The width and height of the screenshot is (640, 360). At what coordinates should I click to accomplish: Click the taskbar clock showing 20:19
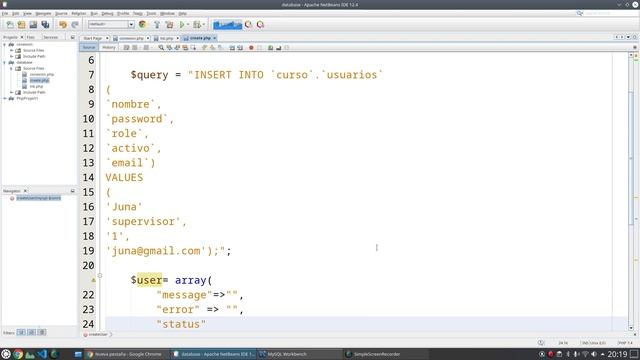(x=618, y=354)
